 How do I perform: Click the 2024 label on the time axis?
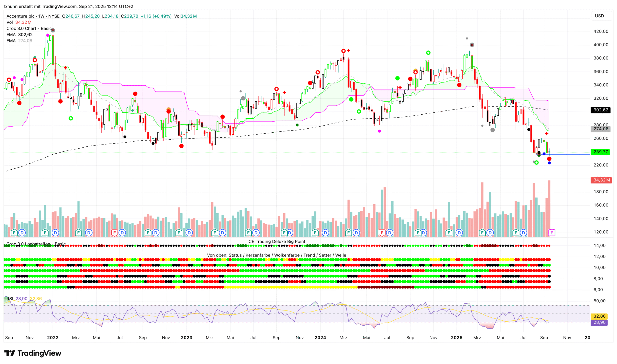pyautogui.click(x=320, y=338)
